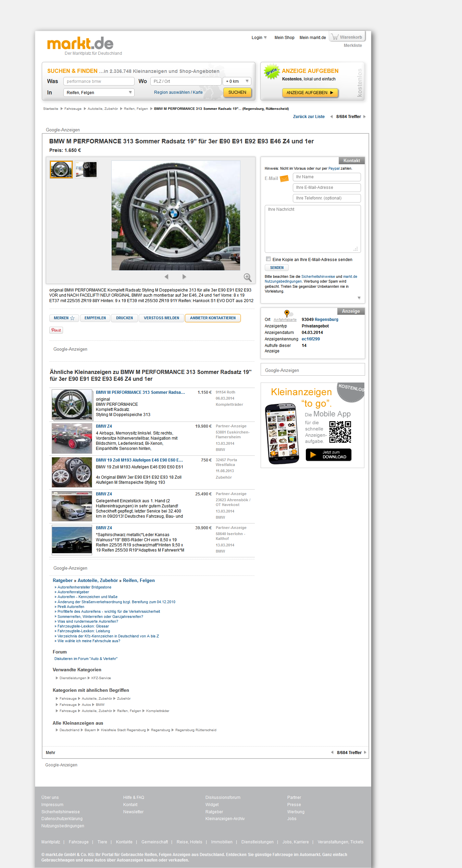Viewport: 462px width, 868px height.
Task: Click the Mehr link
Action: coord(50,753)
